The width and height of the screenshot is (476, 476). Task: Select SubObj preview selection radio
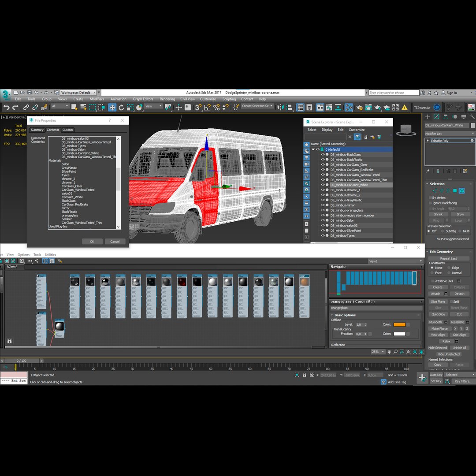click(443, 231)
